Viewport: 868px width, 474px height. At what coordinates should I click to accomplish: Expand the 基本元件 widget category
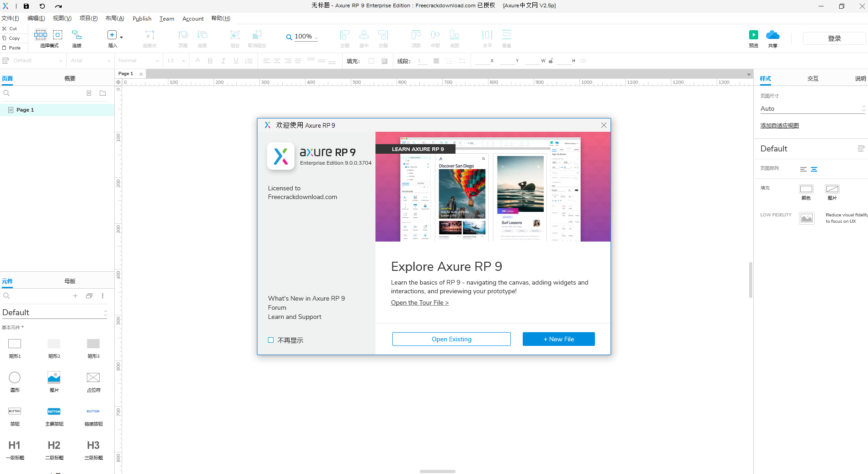(13, 327)
